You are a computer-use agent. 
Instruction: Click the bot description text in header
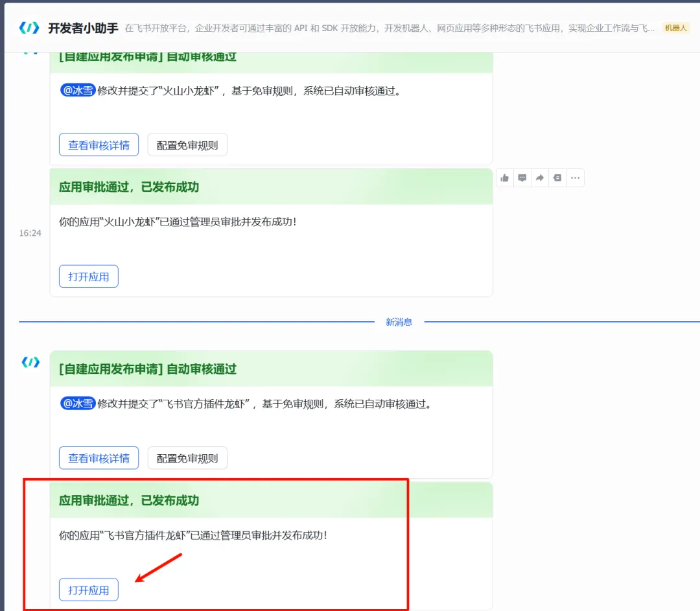(x=390, y=28)
